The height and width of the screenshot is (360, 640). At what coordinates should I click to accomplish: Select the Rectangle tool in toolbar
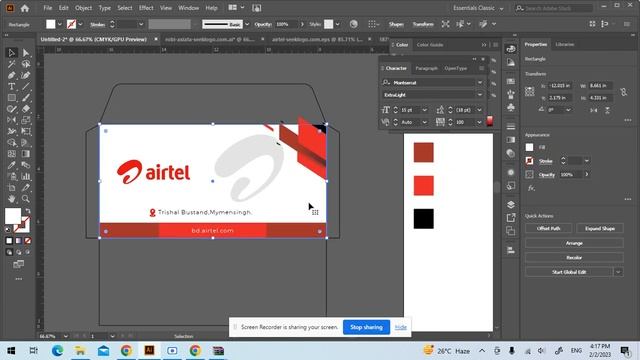[x=11, y=98]
